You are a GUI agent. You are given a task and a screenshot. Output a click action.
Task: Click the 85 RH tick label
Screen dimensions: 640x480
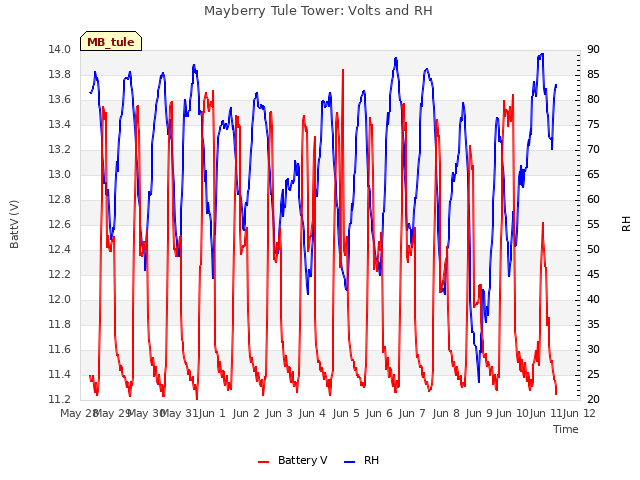pyautogui.click(x=593, y=74)
